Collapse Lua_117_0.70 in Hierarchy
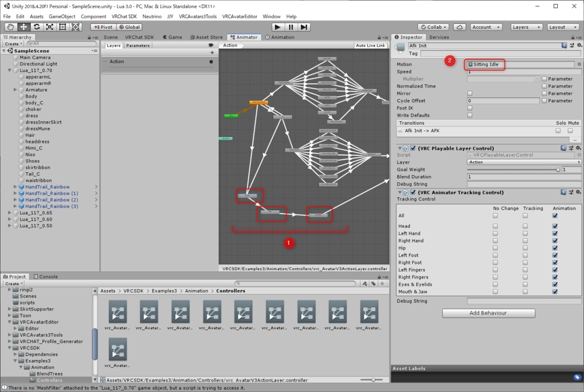The image size is (584, 392). [x=10, y=70]
